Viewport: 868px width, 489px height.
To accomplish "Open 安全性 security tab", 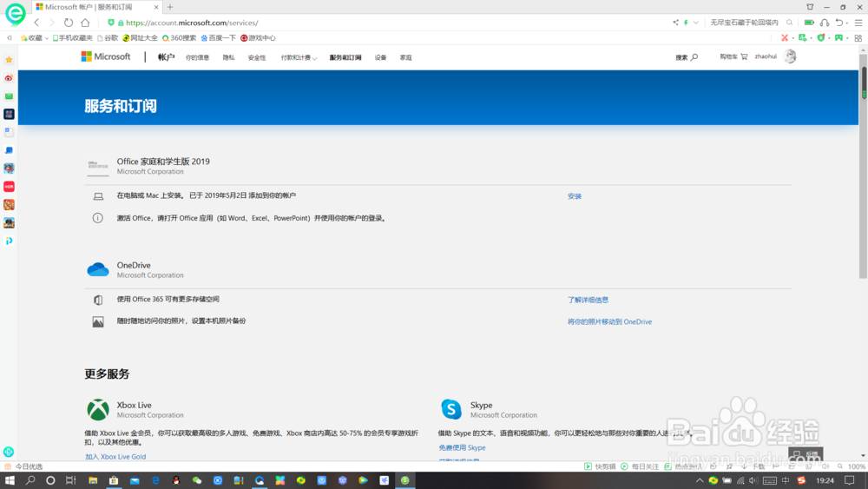I will point(257,57).
